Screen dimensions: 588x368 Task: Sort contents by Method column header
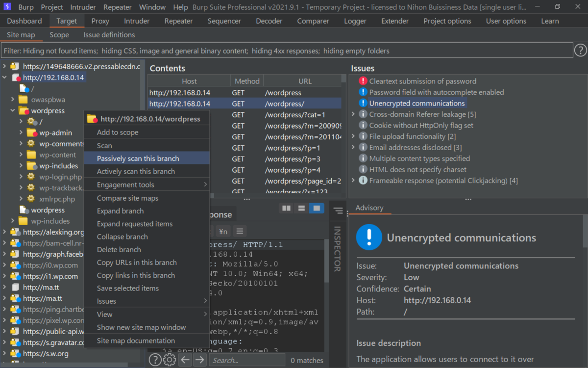(x=247, y=81)
